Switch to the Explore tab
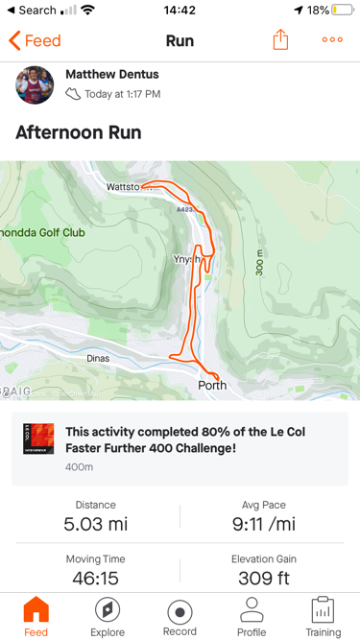Viewport: 360px width, 640px height. pos(107,617)
